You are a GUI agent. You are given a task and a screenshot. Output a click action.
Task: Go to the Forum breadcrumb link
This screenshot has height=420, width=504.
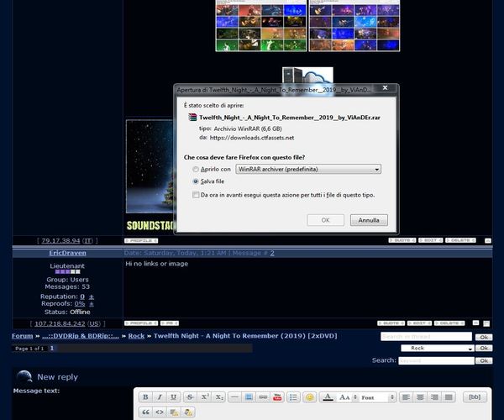click(23, 336)
